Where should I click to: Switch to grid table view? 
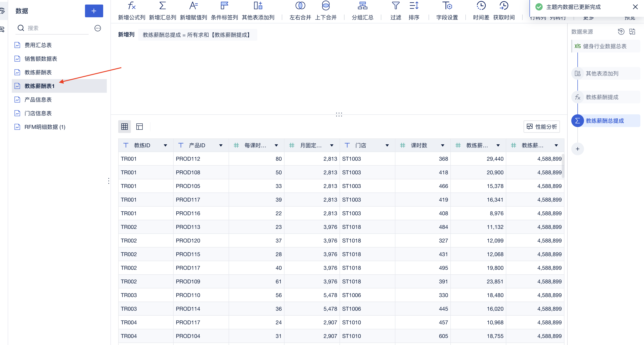125,127
